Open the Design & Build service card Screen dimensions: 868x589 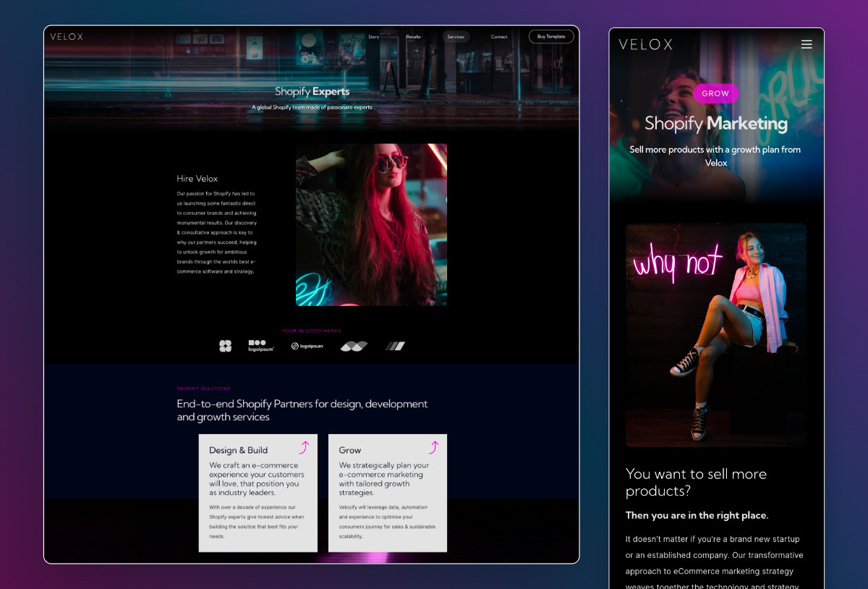click(258, 493)
